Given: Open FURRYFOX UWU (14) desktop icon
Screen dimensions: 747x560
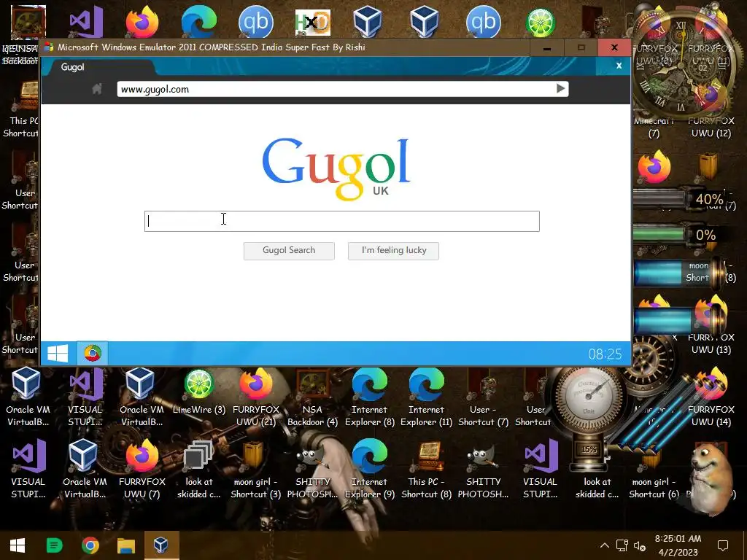Looking at the screenshot, I should 711,397.
